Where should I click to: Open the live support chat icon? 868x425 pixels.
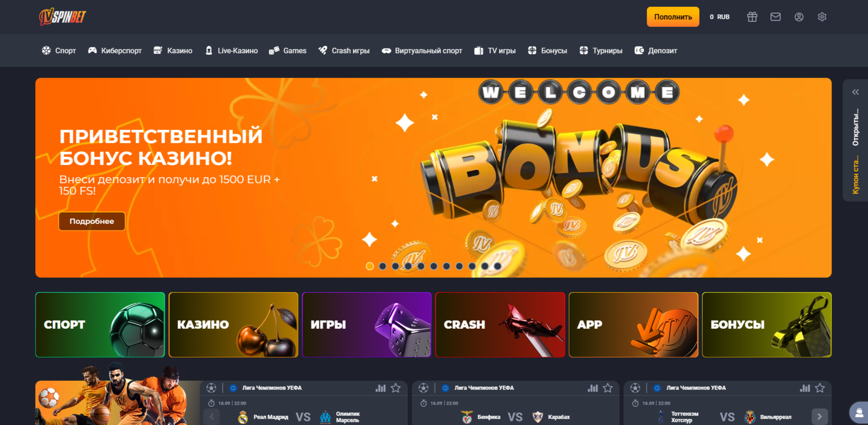pos(858,413)
